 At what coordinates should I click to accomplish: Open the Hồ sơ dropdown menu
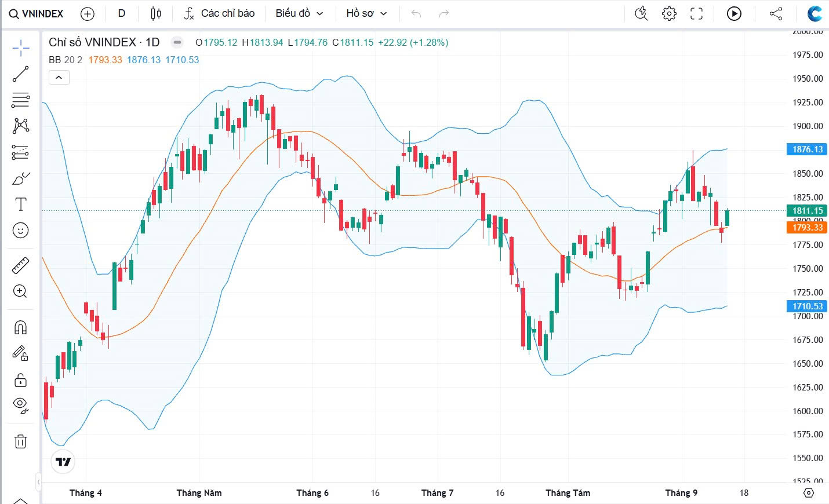tap(366, 13)
